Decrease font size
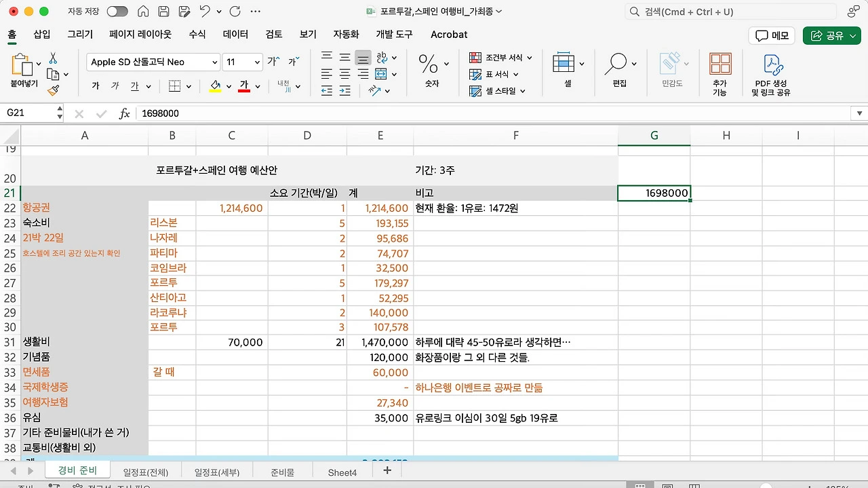The width and height of the screenshot is (868, 488). [x=293, y=62]
